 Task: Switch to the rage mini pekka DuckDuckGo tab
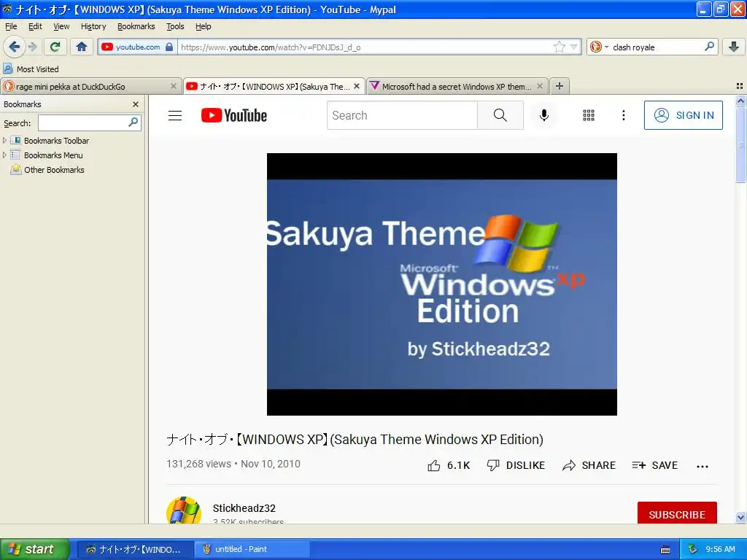90,86
